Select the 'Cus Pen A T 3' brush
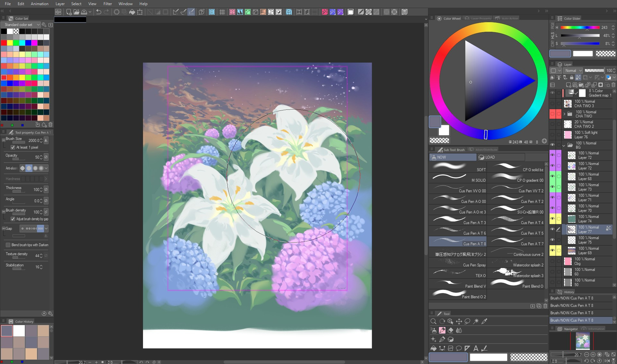Image resolution: width=617 pixels, height=364 pixels. (x=458, y=221)
